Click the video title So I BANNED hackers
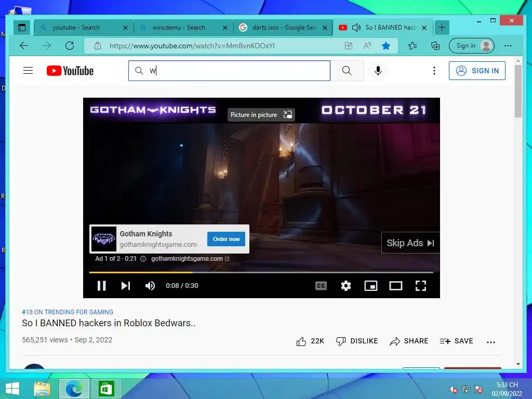532x399 pixels. tap(109, 323)
